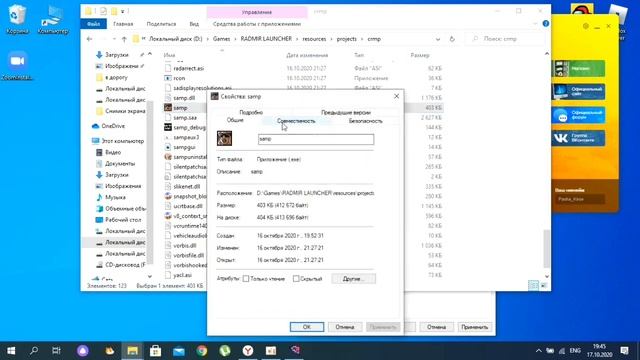Expand the address bar history dropdown
This screenshot has height=360, width=640.
pyautogui.click(x=438, y=39)
